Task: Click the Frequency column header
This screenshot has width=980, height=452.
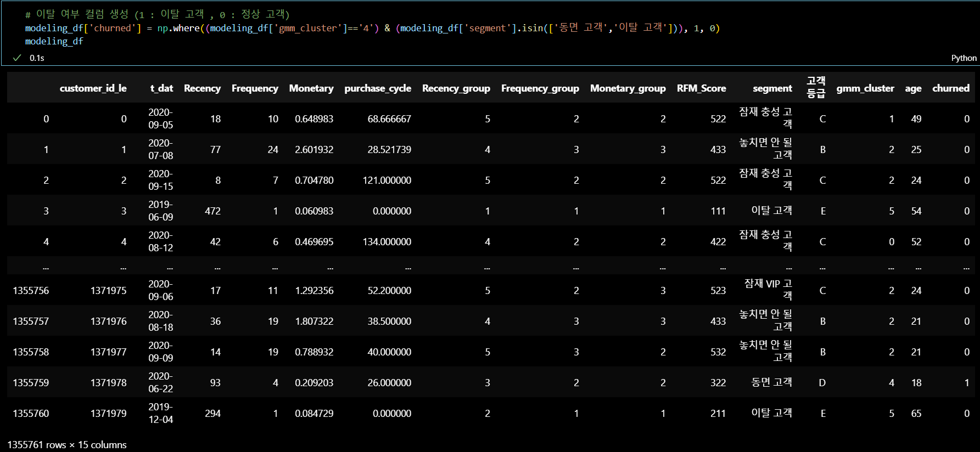Action: point(255,88)
